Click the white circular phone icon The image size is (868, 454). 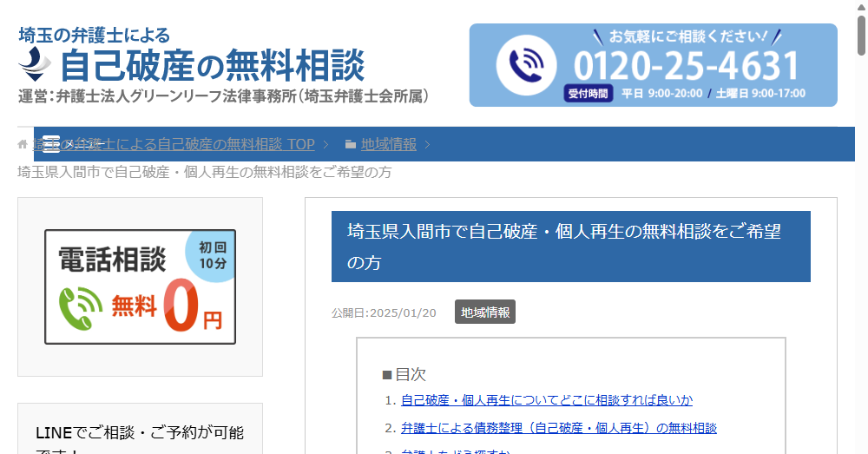(x=525, y=64)
